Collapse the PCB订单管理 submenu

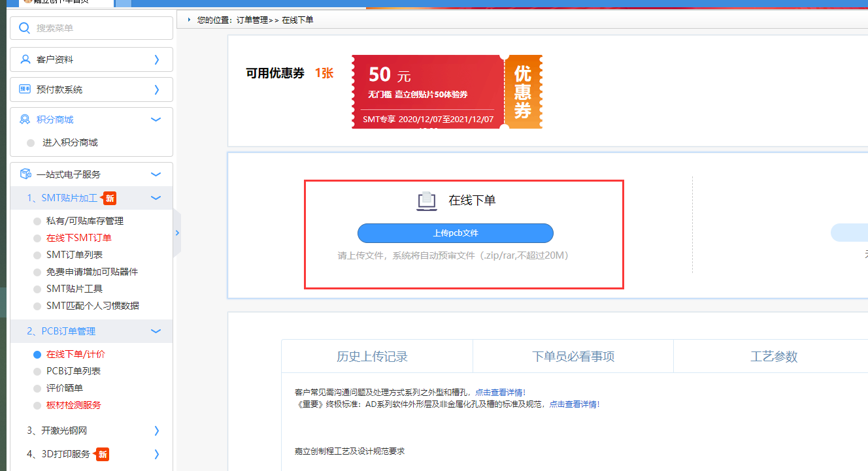156,331
